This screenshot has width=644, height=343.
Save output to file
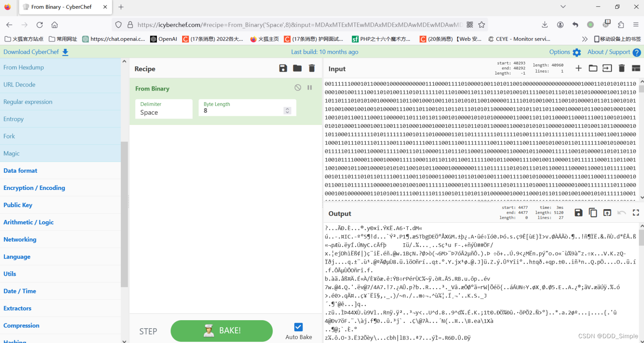coord(578,213)
